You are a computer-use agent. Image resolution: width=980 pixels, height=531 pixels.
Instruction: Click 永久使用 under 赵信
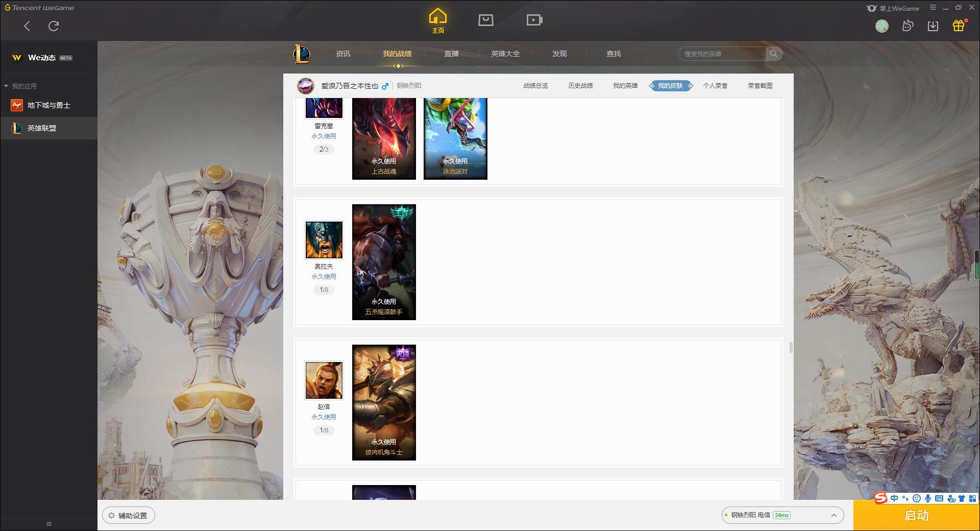324,417
